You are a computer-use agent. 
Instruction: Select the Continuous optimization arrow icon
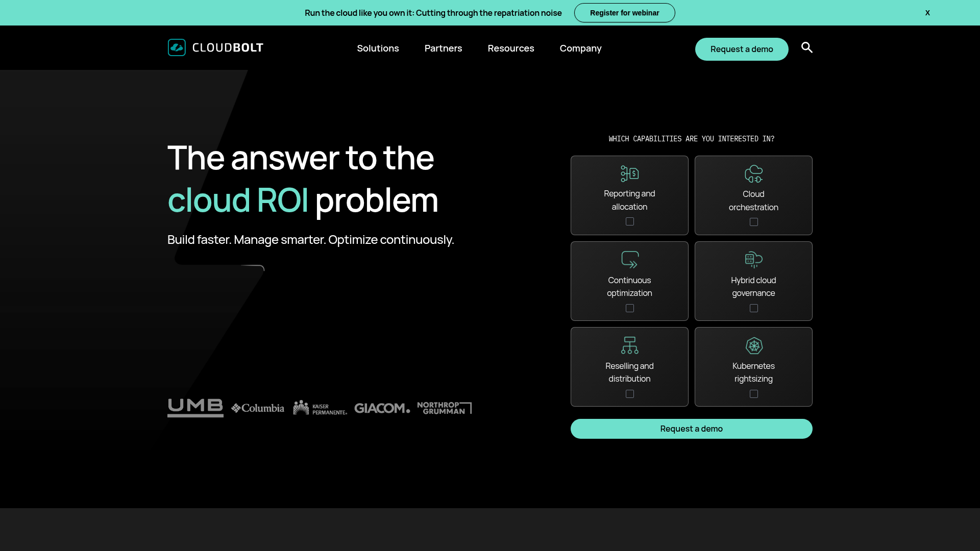click(629, 260)
